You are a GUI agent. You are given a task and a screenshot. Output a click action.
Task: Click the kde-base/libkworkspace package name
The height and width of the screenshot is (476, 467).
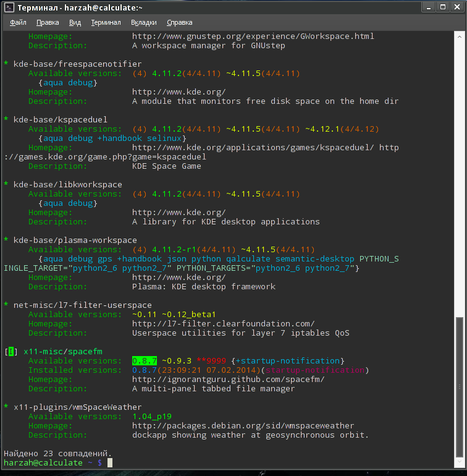click(68, 185)
